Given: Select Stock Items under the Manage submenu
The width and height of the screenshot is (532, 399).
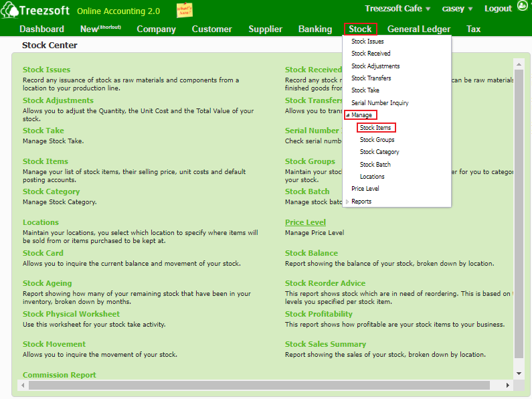Looking at the screenshot, I should (375, 128).
